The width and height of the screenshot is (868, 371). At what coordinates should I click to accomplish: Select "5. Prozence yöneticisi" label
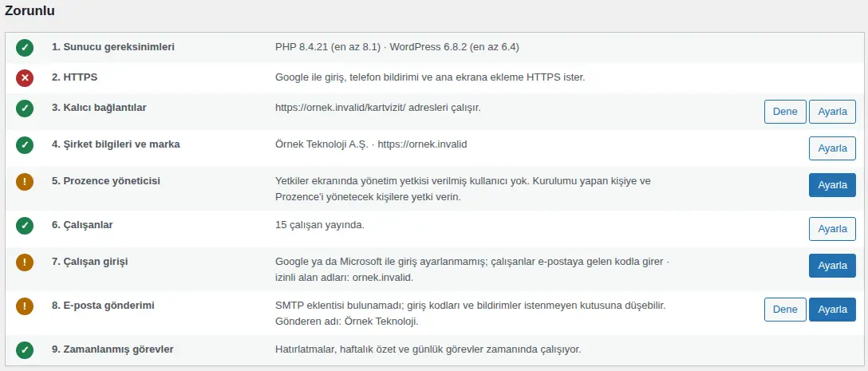tap(106, 181)
